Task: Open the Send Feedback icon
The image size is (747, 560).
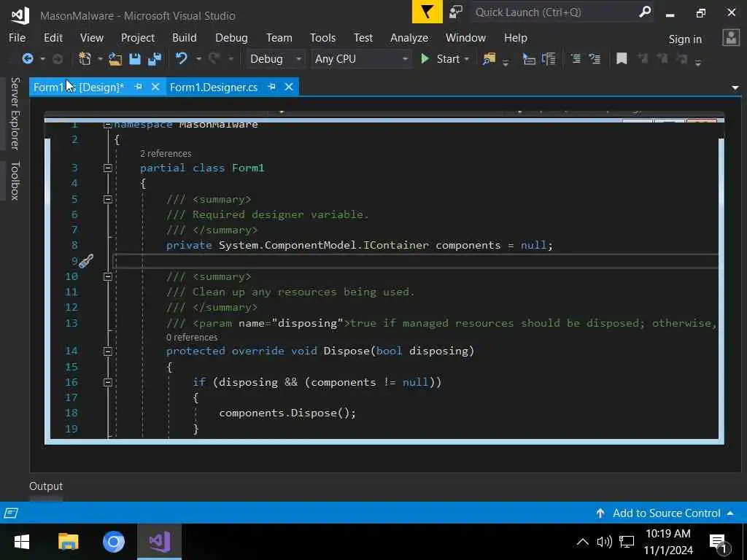Action: (456, 12)
